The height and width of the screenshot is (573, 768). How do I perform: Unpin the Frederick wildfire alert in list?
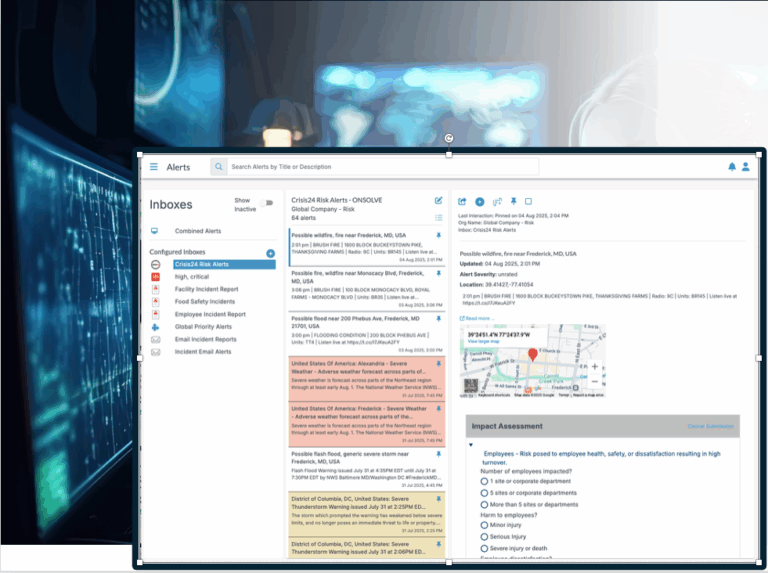tap(438, 235)
